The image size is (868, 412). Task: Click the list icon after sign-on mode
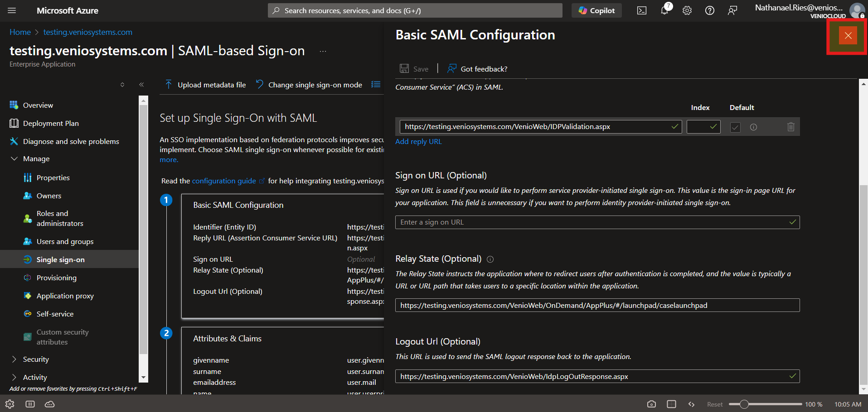[376, 85]
